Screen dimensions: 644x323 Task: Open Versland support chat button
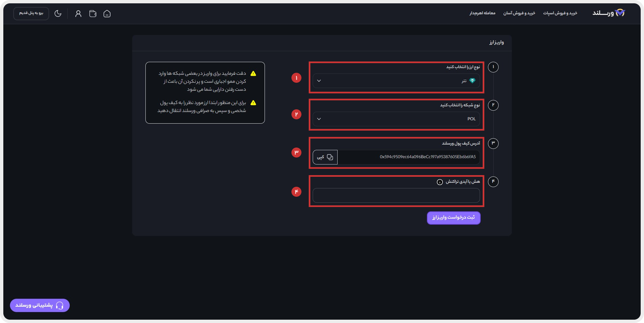pos(40,305)
